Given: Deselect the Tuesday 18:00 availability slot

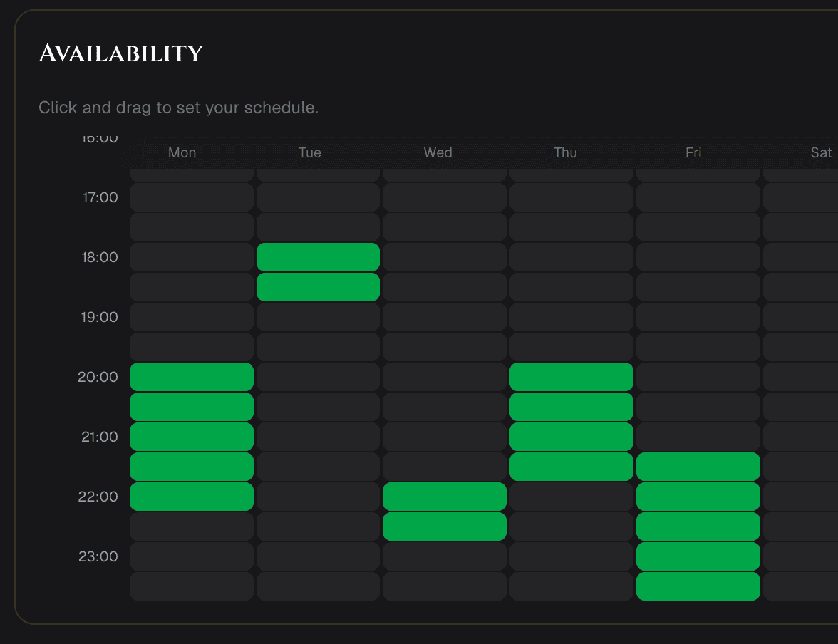Looking at the screenshot, I should click(318, 257).
